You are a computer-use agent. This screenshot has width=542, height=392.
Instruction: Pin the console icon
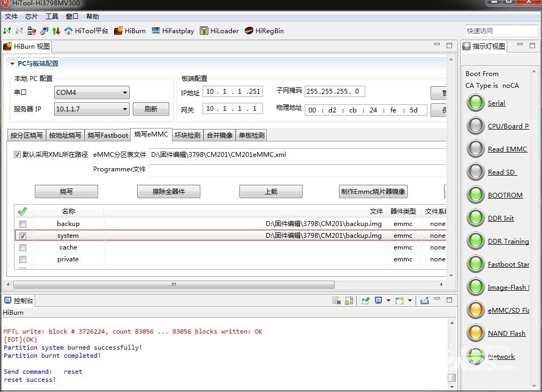pos(365,300)
